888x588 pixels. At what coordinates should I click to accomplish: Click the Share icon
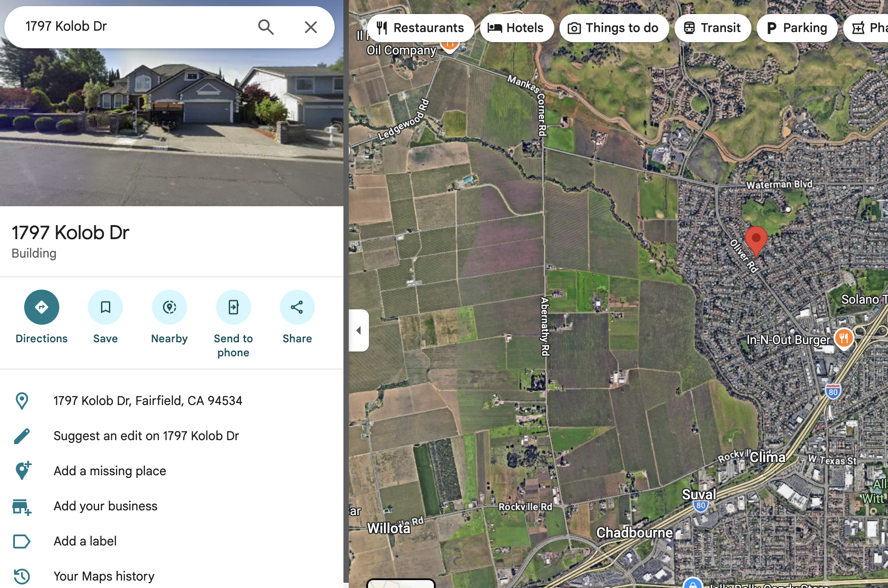(297, 307)
